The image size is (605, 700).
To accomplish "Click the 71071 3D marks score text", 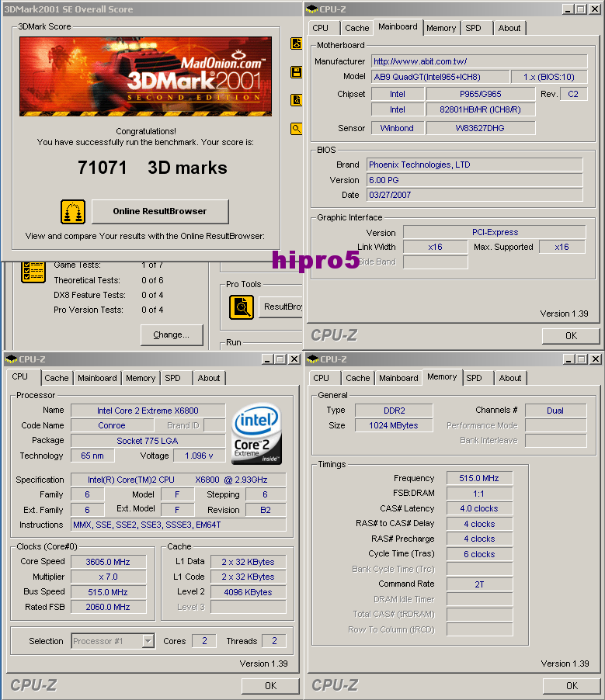I will click(152, 168).
